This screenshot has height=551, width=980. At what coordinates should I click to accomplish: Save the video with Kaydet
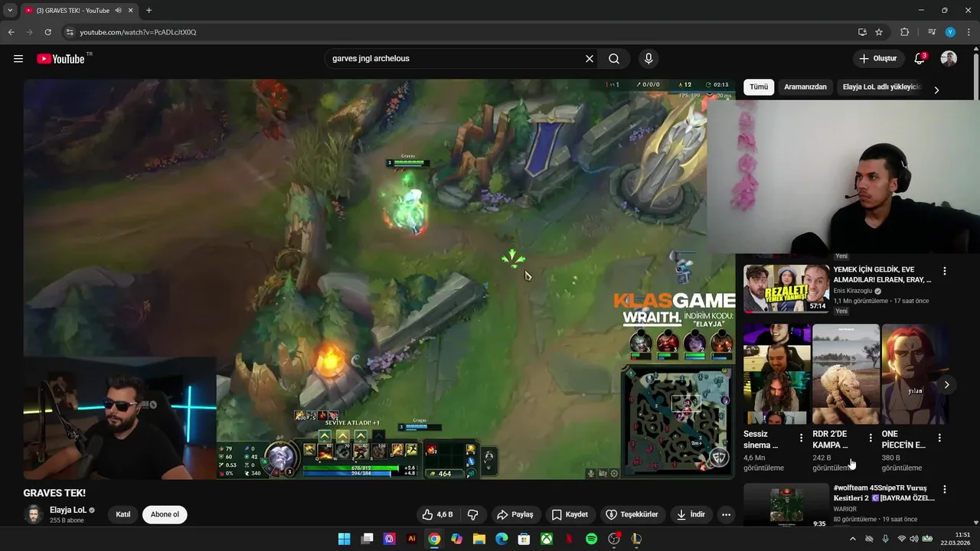pyautogui.click(x=570, y=515)
